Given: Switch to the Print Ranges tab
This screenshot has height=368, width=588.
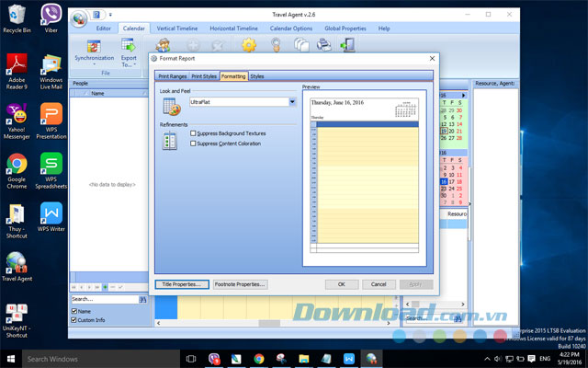Looking at the screenshot, I should [x=171, y=76].
